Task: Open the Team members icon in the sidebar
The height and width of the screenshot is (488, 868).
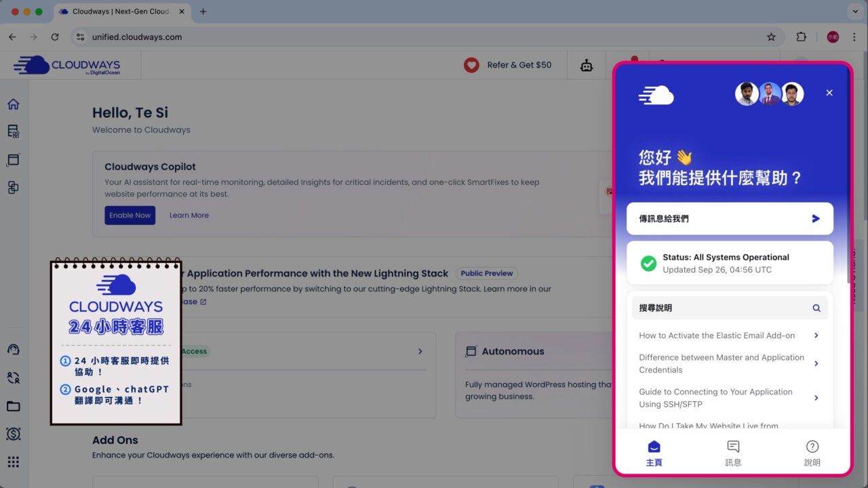Action: pos(13,378)
